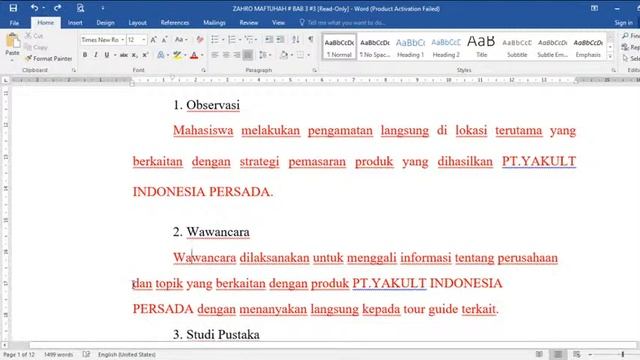Increase font size with grow font icon
This screenshot has height=360, width=640.
pyautogui.click(x=153, y=40)
